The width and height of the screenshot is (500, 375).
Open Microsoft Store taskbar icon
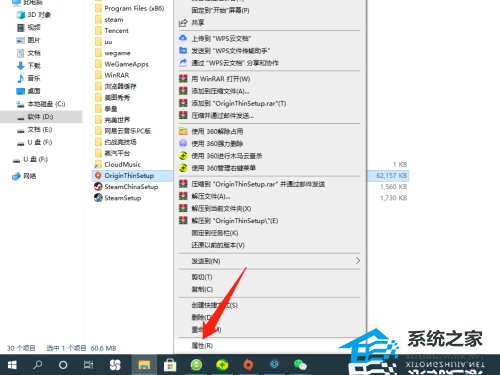click(x=170, y=365)
